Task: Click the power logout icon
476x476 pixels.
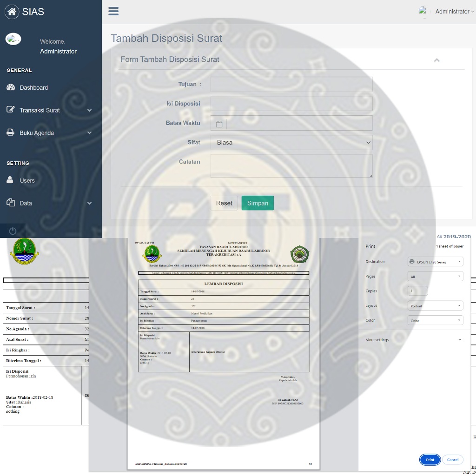Action: click(x=13, y=231)
